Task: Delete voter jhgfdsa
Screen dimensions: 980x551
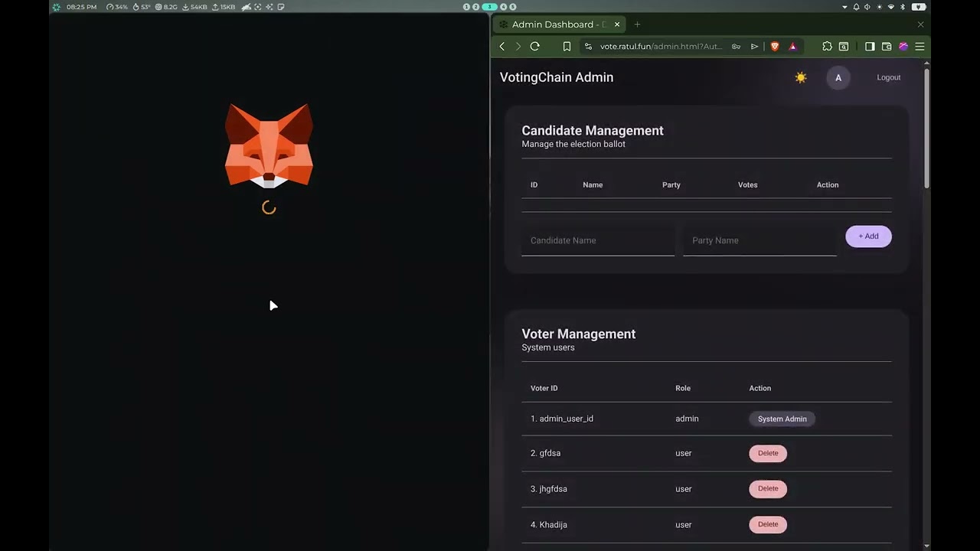Action: [x=768, y=488]
